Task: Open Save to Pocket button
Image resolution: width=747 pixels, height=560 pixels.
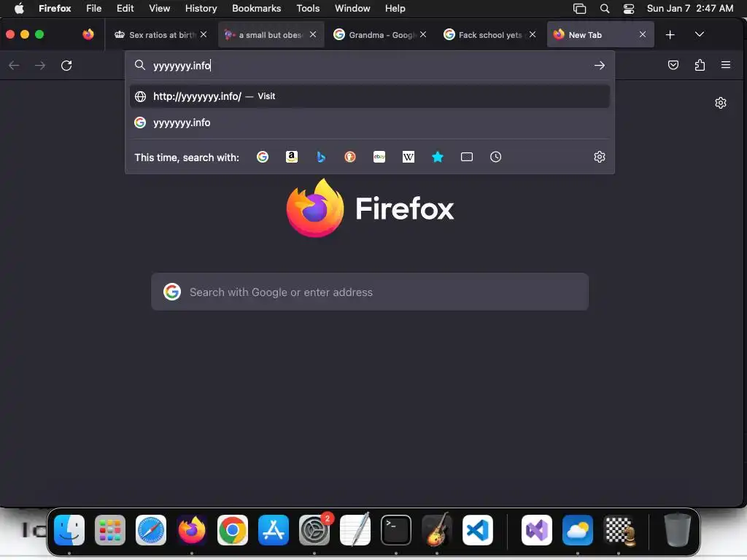Action: (x=673, y=65)
